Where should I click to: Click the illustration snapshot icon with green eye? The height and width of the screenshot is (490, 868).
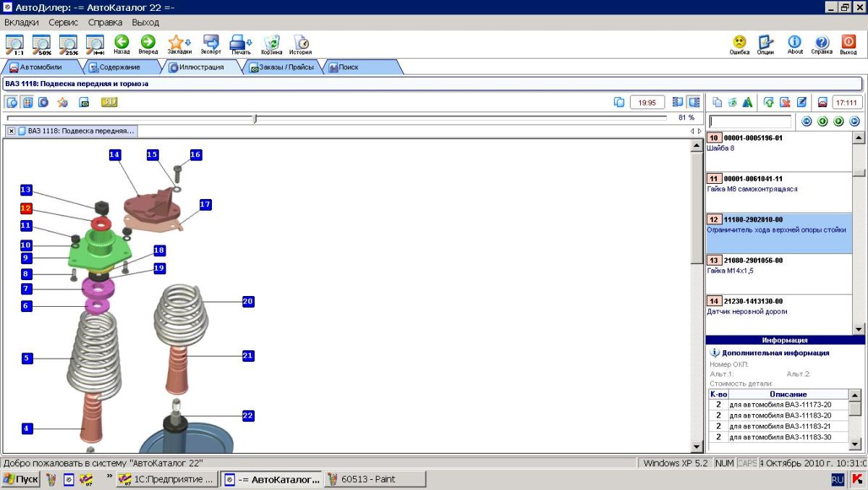point(84,102)
